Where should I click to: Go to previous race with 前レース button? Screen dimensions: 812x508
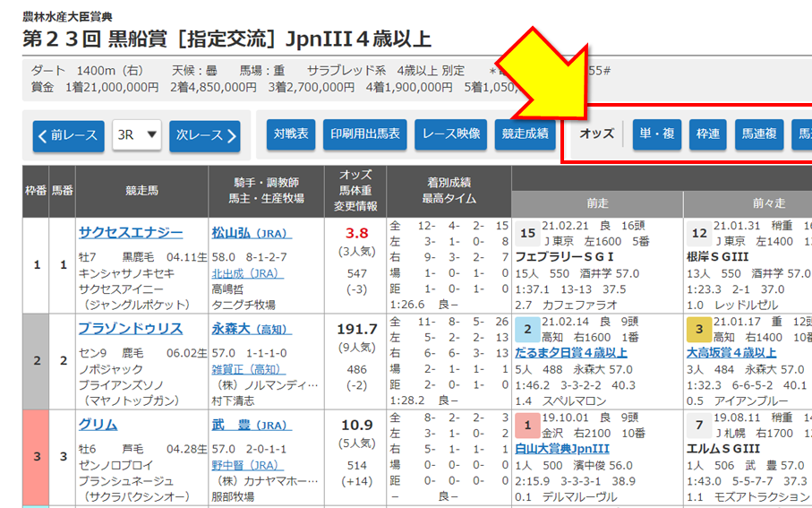point(69,135)
